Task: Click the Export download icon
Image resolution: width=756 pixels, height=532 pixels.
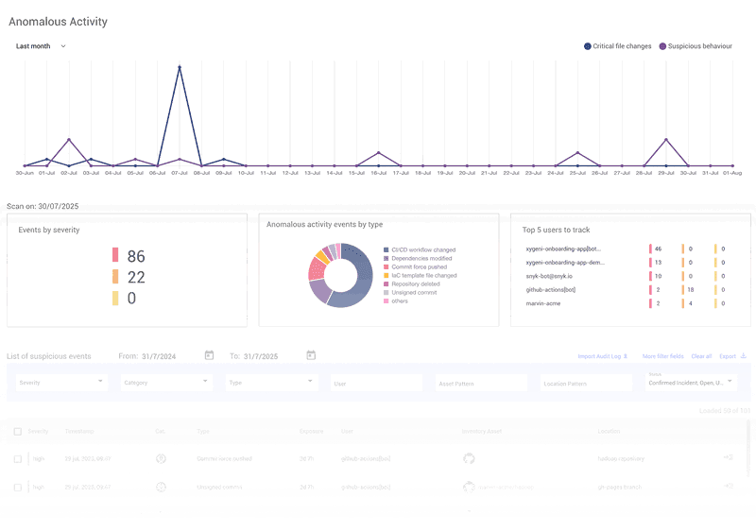Action: (743, 356)
